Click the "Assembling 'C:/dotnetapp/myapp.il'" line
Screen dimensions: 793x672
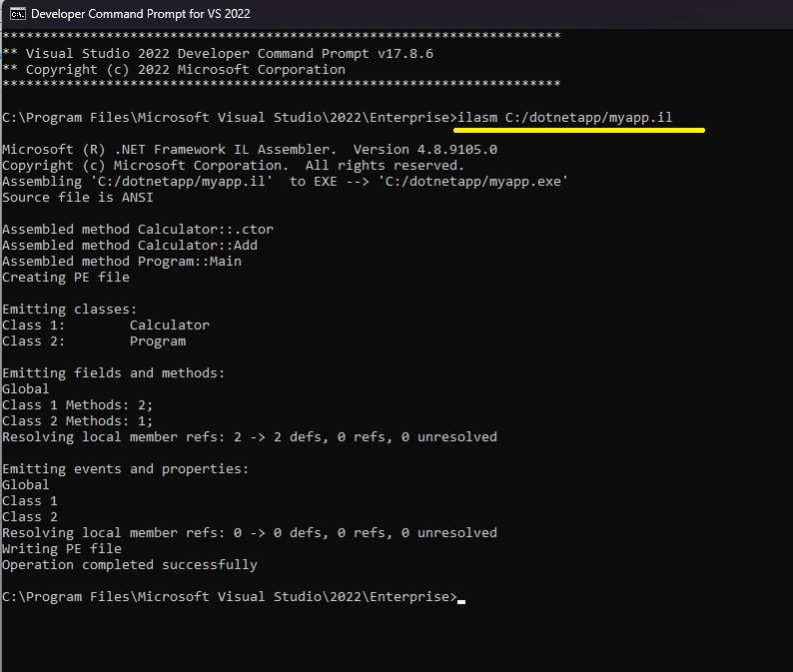pyautogui.click(x=286, y=182)
